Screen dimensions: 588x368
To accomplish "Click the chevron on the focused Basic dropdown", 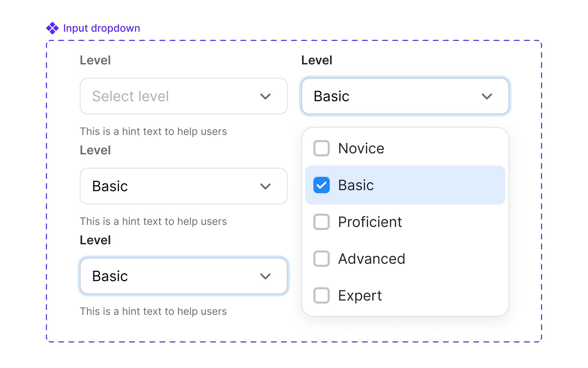I will [487, 96].
